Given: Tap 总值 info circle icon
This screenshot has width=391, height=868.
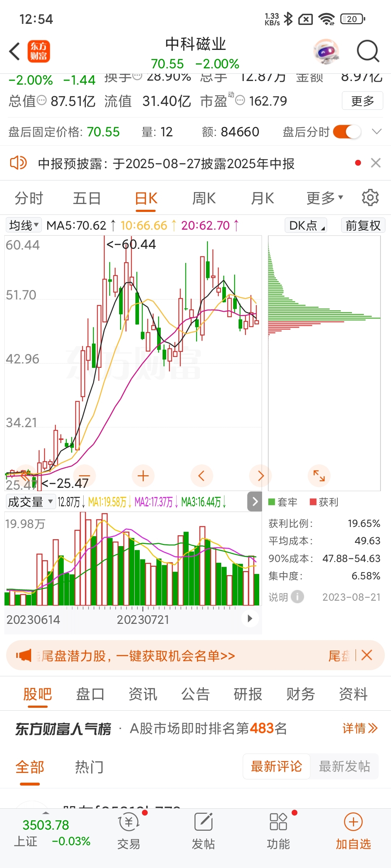Looking at the screenshot, I should (x=42, y=100).
